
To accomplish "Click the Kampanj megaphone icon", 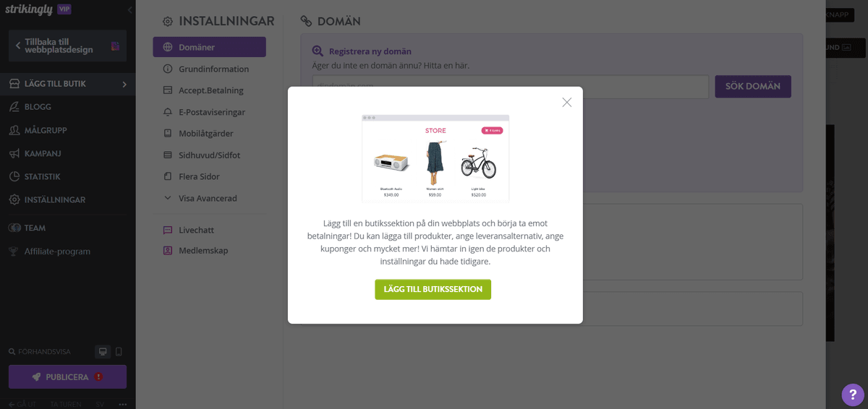I will [x=14, y=154].
